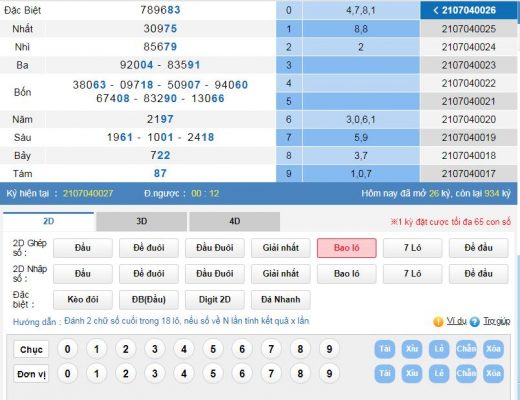
Task: Pick digit 5 in Đơn vị row
Action: point(213,373)
